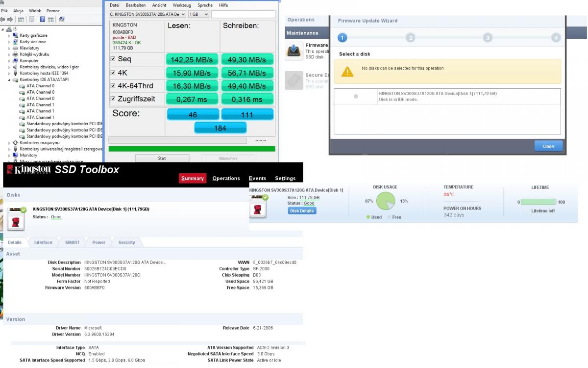This screenshot has height=368, width=588.
Task: Open the Plik menu in Device Manager
Action: (4, 11)
